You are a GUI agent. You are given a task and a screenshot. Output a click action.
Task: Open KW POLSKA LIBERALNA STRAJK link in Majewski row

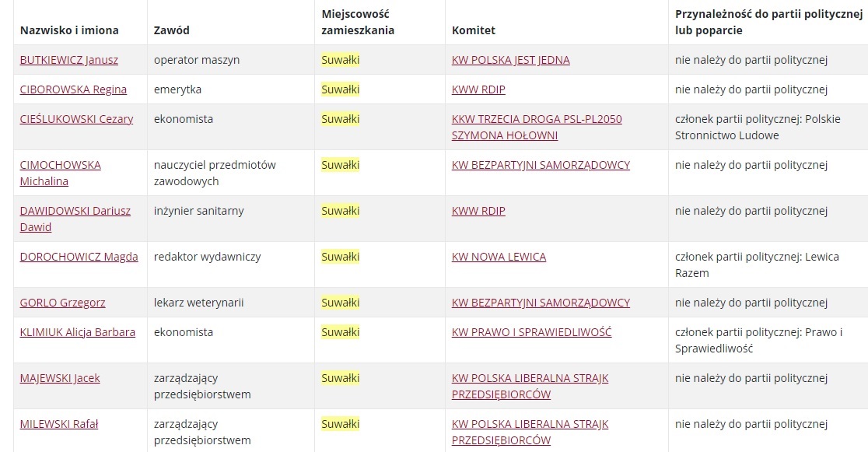(530, 386)
